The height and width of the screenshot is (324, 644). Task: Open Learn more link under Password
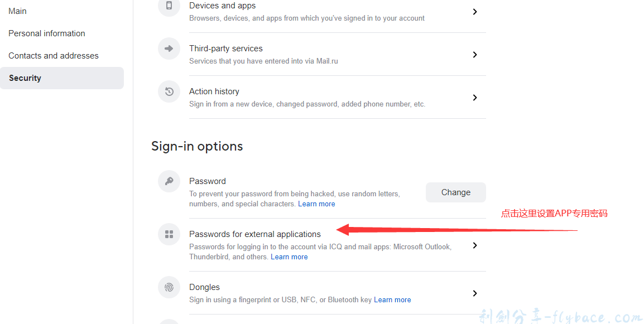tap(316, 204)
